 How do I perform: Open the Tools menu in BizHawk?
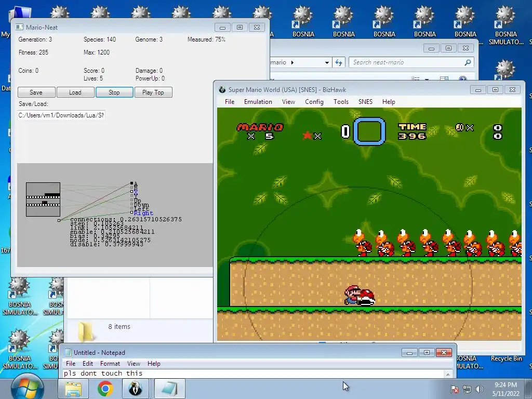click(x=341, y=102)
